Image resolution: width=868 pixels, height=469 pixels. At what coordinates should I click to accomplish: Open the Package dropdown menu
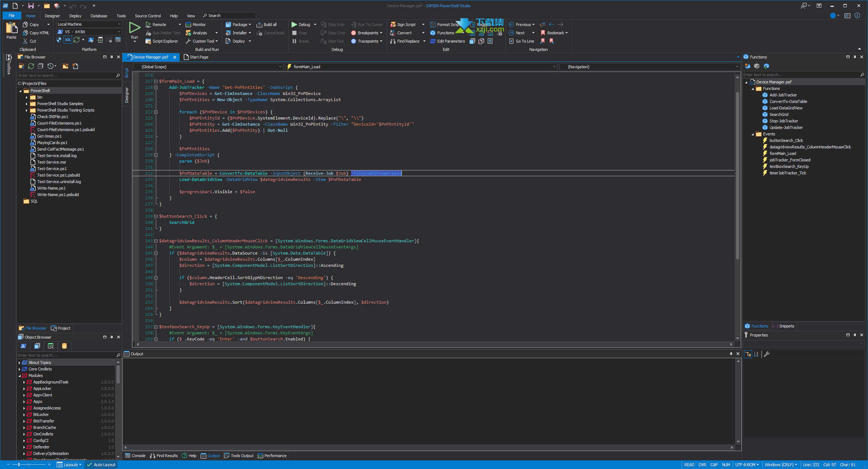tap(238, 25)
